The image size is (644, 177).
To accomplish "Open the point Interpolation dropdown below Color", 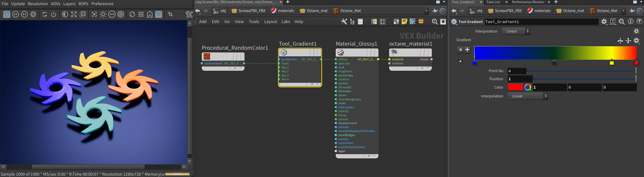I will tap(528, 96).
